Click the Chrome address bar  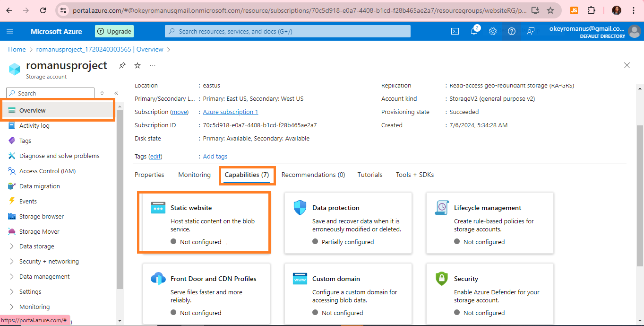coord(299,10)
